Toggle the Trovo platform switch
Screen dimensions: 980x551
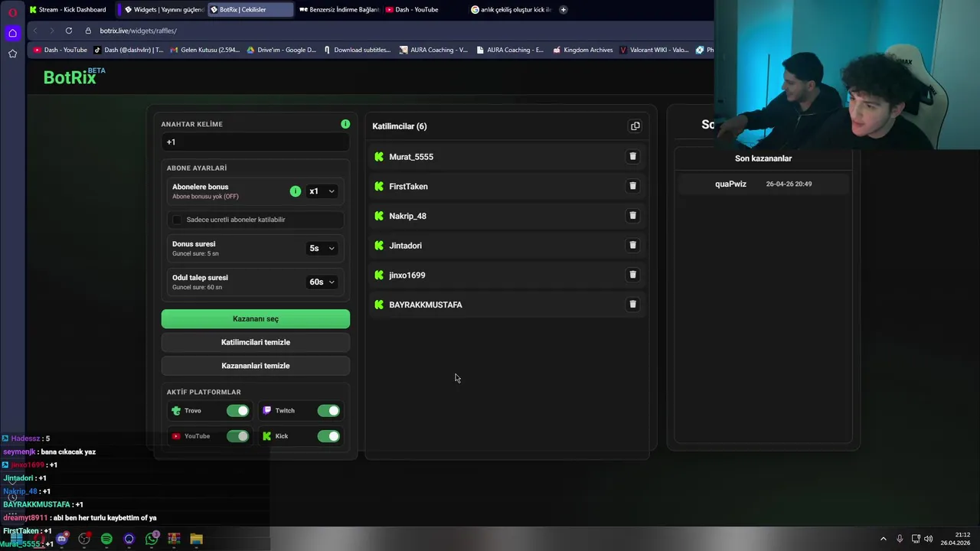coord(237,411)
